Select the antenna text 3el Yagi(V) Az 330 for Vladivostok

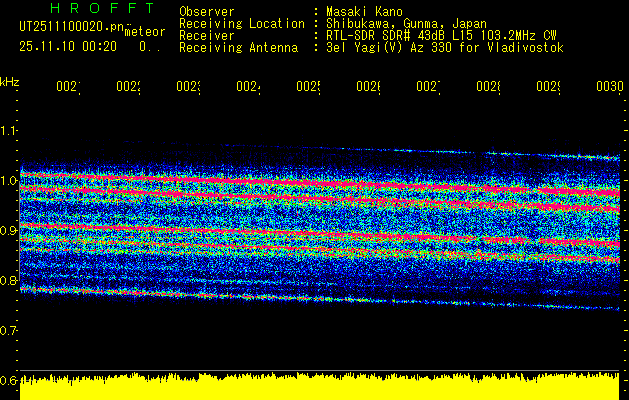tap(445, 48)
